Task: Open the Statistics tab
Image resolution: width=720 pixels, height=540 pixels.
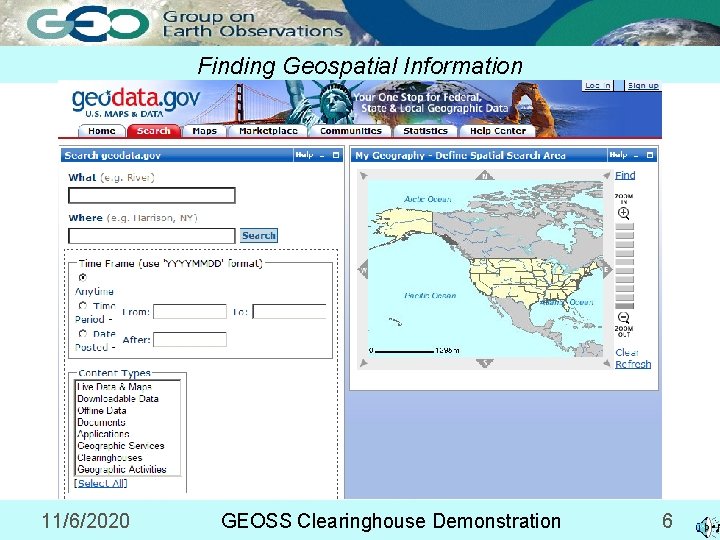Action: click(425, 131)
